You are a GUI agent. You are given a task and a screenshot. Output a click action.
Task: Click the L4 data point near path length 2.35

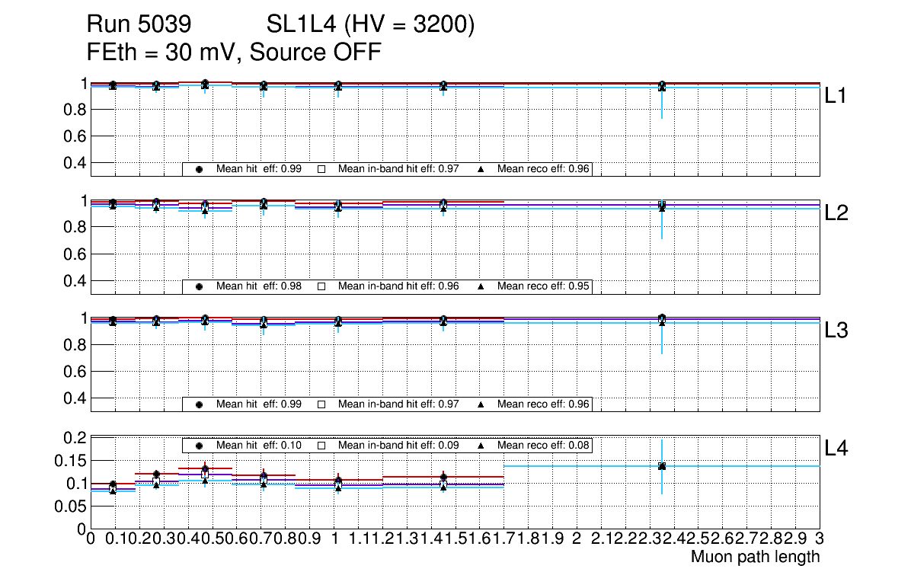(x=662, y=465)
